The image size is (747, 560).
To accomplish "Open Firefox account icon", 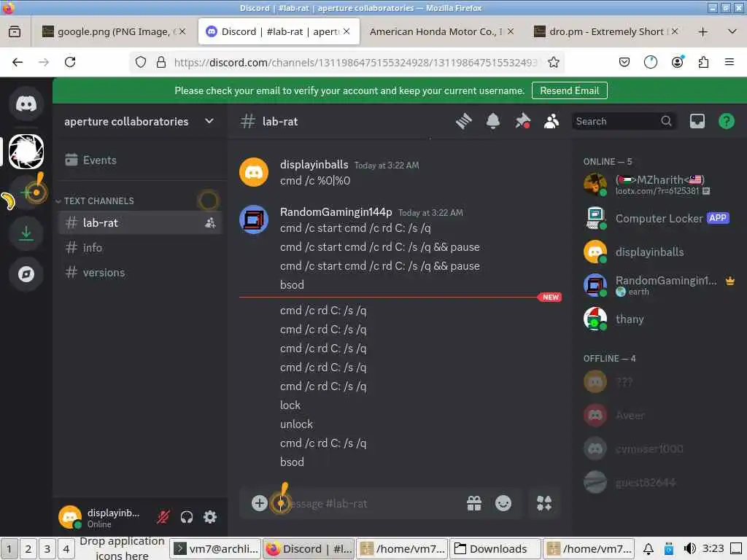I will [677, 63].
